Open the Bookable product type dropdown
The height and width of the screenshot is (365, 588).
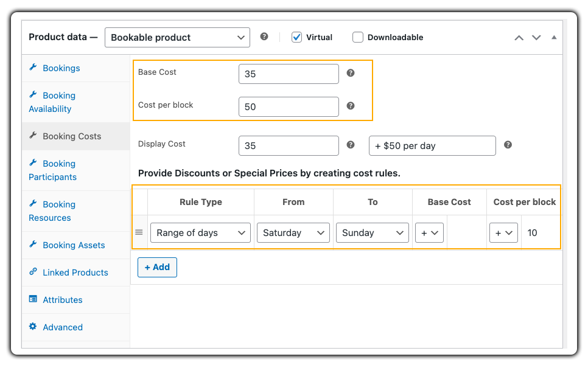pyautogui.click(x=177, y=38)
